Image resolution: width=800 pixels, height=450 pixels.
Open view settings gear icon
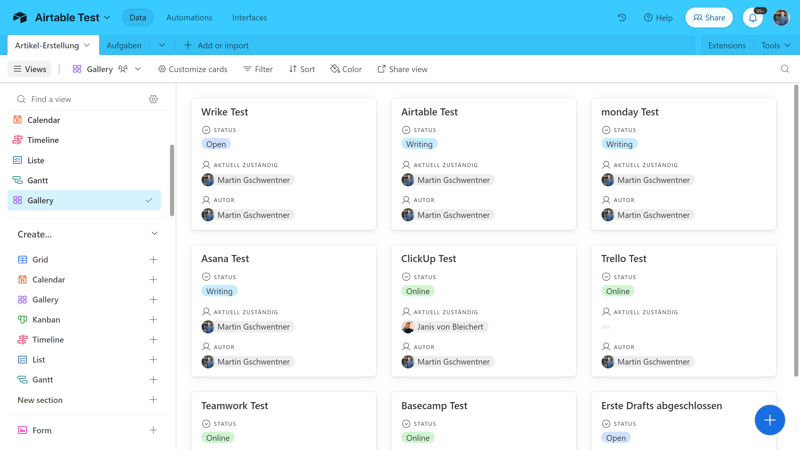coord(153,99)
